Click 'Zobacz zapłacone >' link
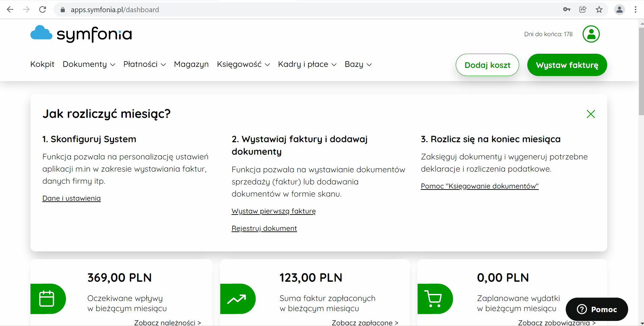Image resolution: width=644 pixels, height=326 pixels. [x=365, y=322]
